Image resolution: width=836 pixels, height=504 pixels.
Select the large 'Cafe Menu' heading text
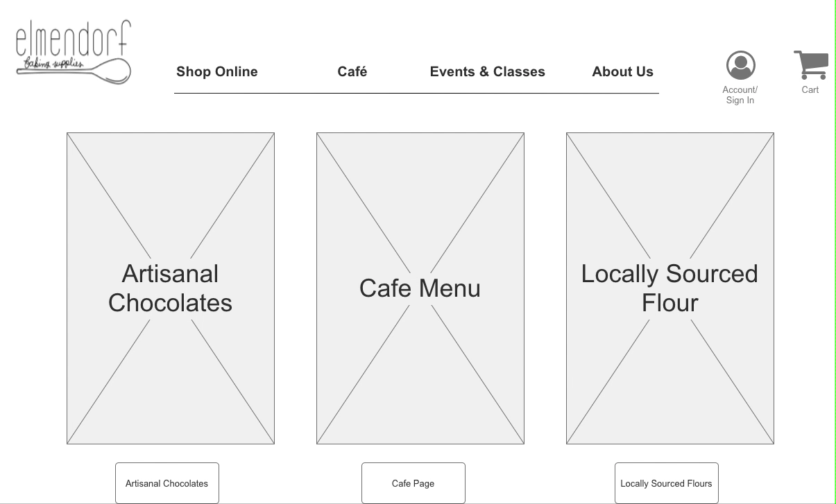pos(420,288)
